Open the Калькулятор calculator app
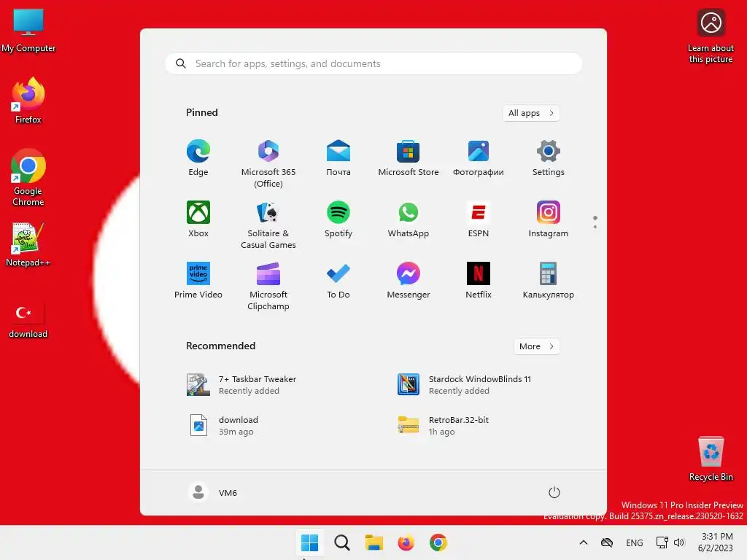 point(549,280)
